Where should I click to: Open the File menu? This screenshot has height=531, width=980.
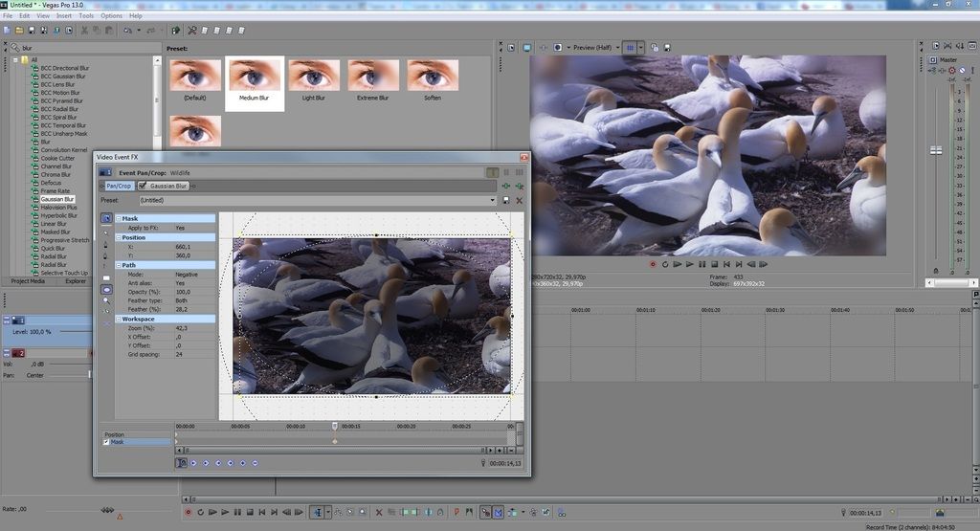[8, 15]
